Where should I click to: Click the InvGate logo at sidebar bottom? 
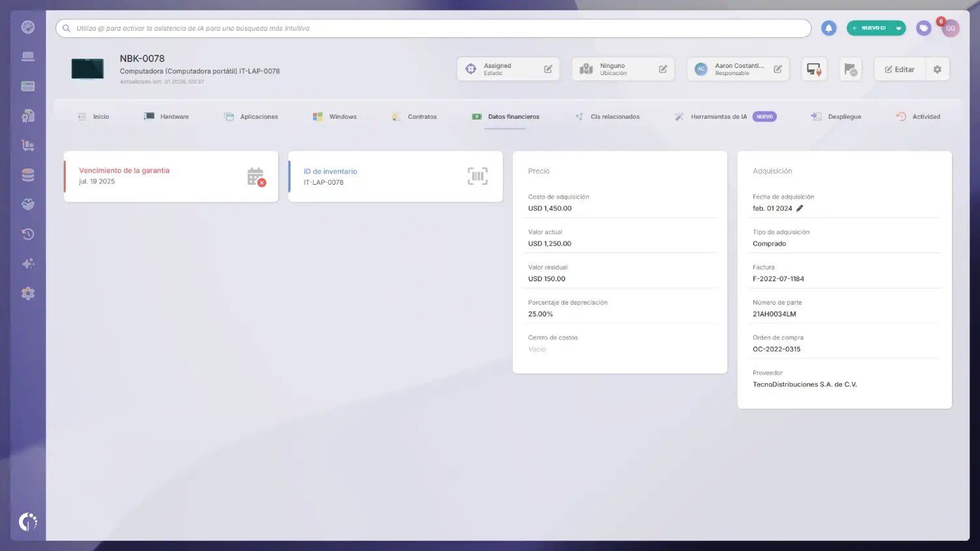pyautogui.click(x=28, y=522)
